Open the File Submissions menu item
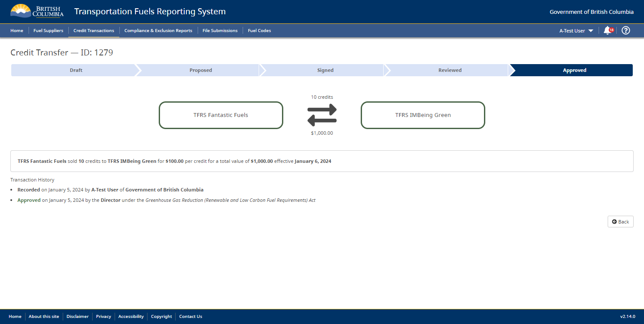The image size is (644, 324). pos(220,31)
